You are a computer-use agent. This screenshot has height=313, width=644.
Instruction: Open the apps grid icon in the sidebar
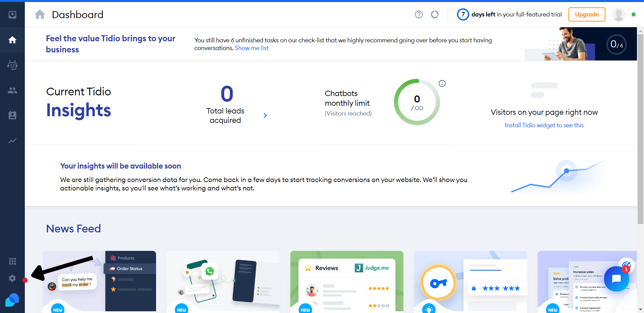point(12,261)
